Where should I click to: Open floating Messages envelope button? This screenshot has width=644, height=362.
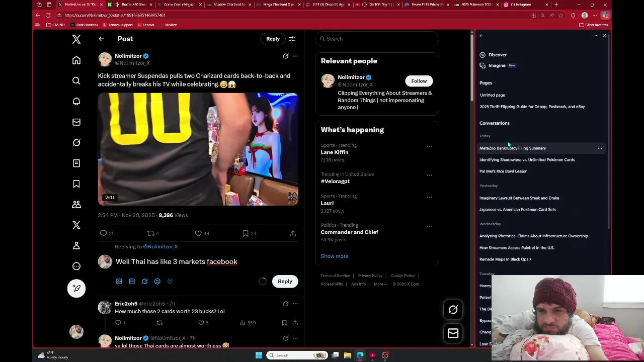tap(453, 333)
